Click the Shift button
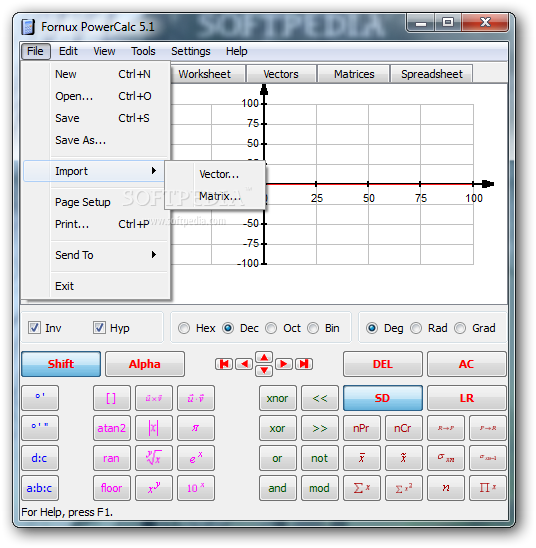536x548 pixels. point(61,364)
